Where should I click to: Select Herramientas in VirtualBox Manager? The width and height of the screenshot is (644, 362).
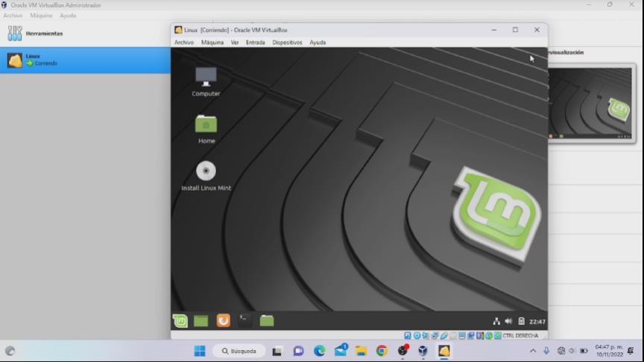pos(85,34)
